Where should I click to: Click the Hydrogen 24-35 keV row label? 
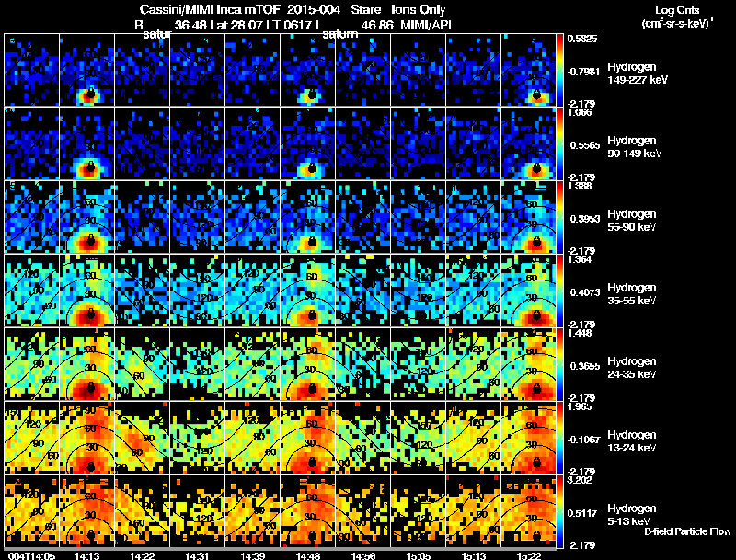click(632, 368)
